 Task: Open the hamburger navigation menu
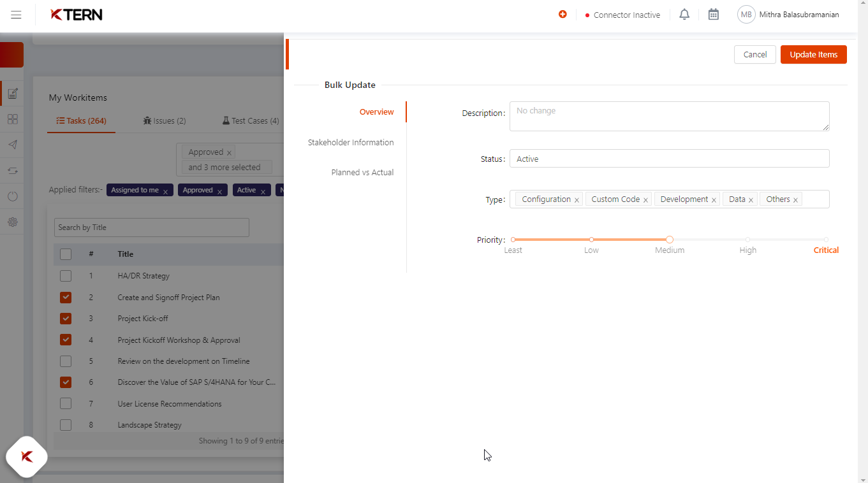tap(16, 15)
